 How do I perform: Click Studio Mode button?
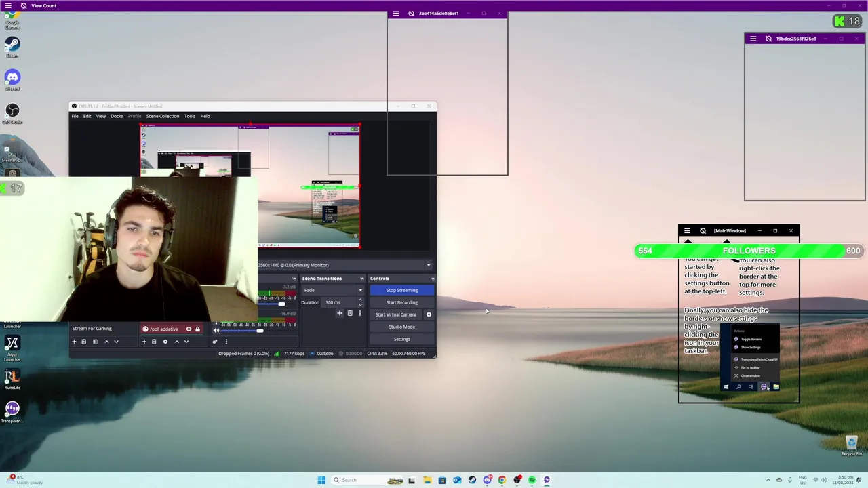[x=401, y=327]
